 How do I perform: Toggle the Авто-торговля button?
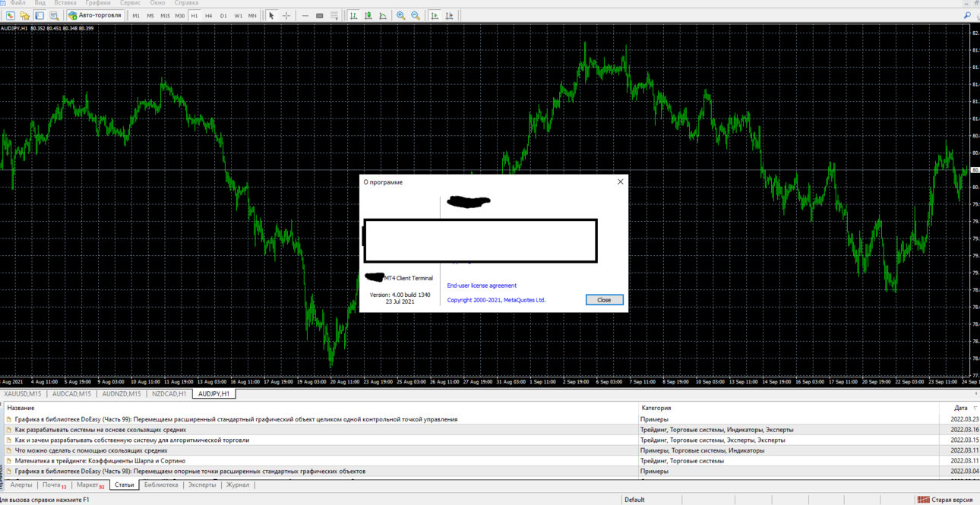point(95,15)
